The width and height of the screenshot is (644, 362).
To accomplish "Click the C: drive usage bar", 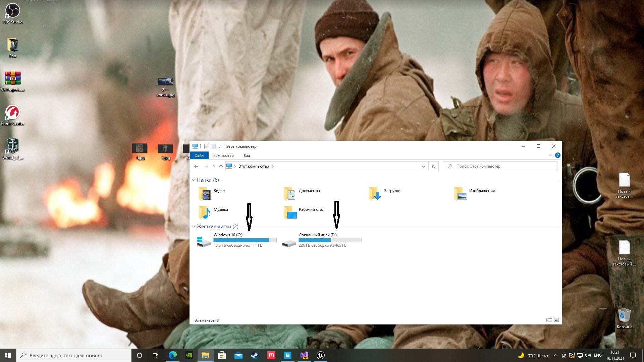I will point(245,240).
